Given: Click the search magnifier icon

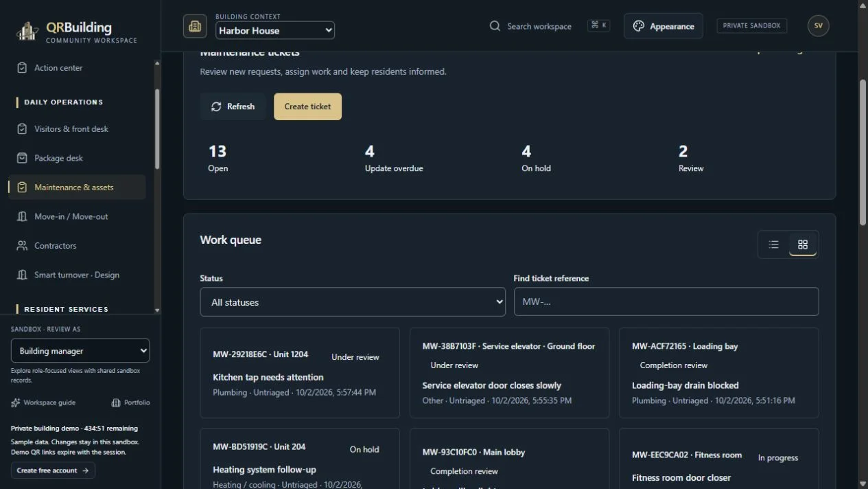Looking at the screenshot, I should [x=495, y=26].
